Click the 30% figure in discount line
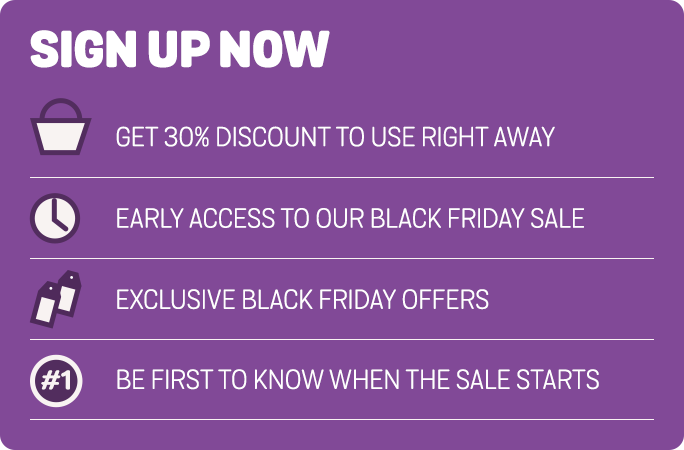 pos(187,137)
